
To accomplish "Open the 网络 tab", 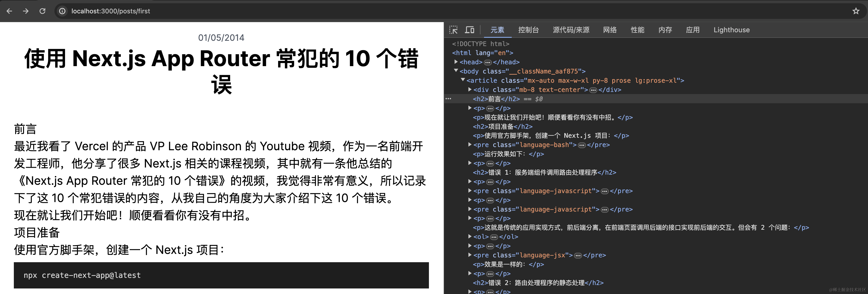I will pyautogui.click(x=609, y=30).
